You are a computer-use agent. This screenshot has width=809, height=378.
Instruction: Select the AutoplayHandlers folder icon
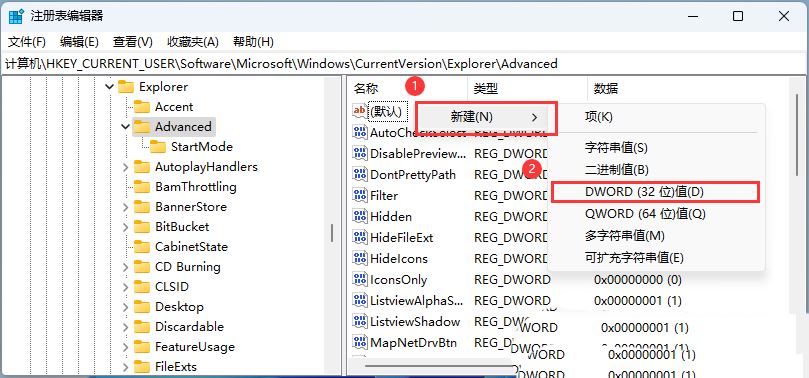pos(141,167)
